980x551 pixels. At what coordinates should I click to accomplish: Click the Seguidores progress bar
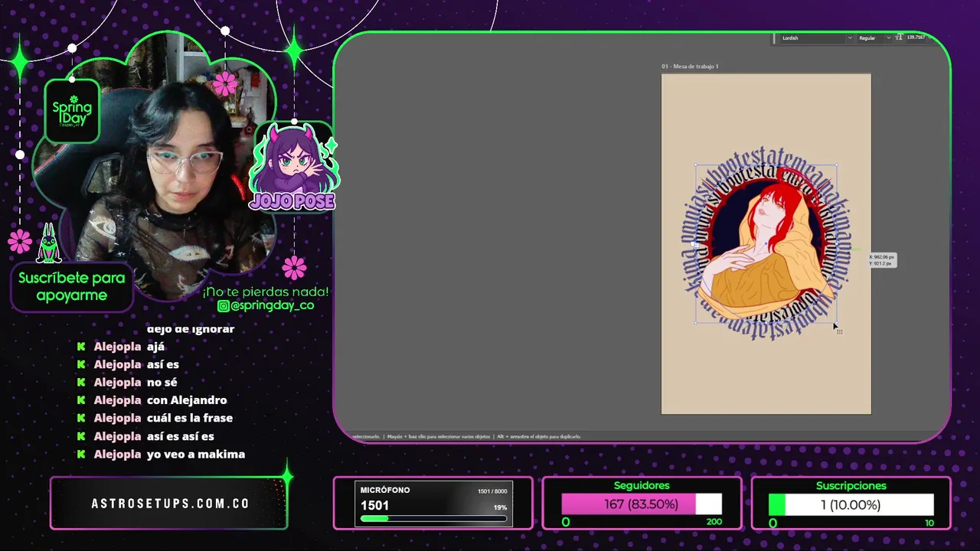[642, 504]
